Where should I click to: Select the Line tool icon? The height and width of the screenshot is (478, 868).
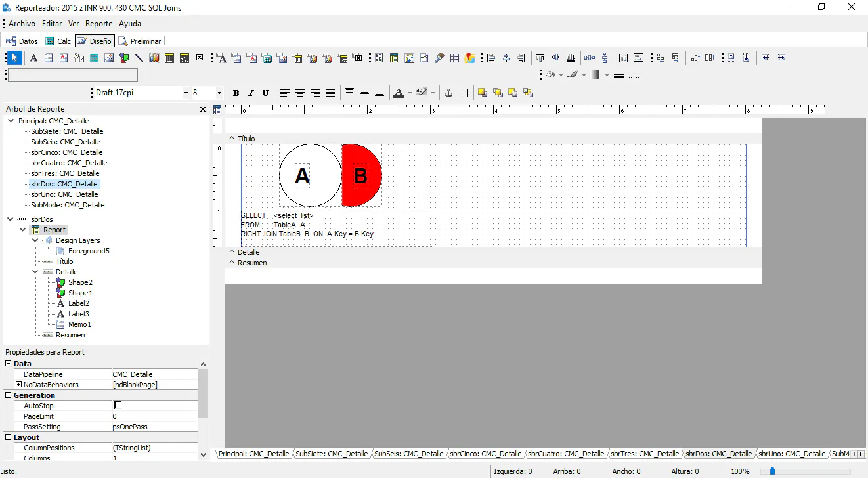tap(139, 58)
